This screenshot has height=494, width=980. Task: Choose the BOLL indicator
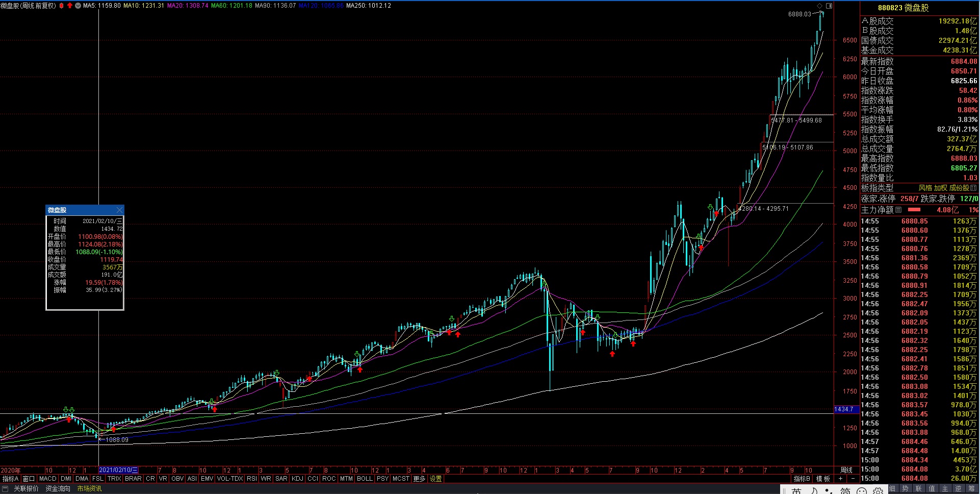[365, 479]
